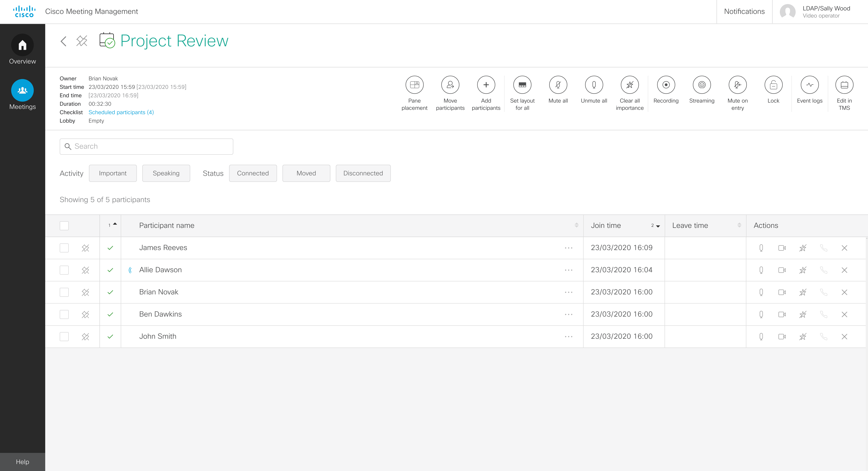Open Pane placement tool
The width and height of the screenshot is (868, 471).
(x=414, y=85)
